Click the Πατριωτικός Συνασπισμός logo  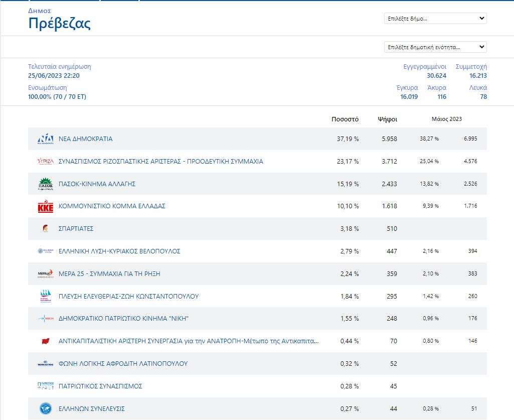46,386
